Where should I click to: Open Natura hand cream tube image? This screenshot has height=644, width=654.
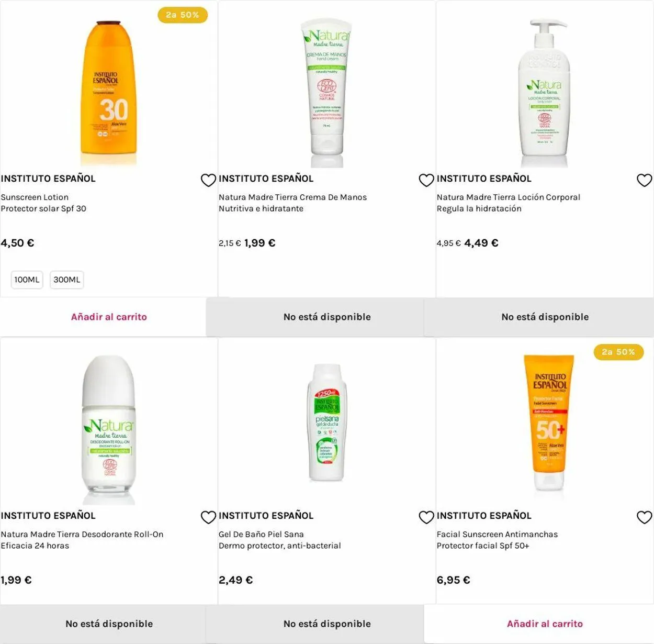327,93
